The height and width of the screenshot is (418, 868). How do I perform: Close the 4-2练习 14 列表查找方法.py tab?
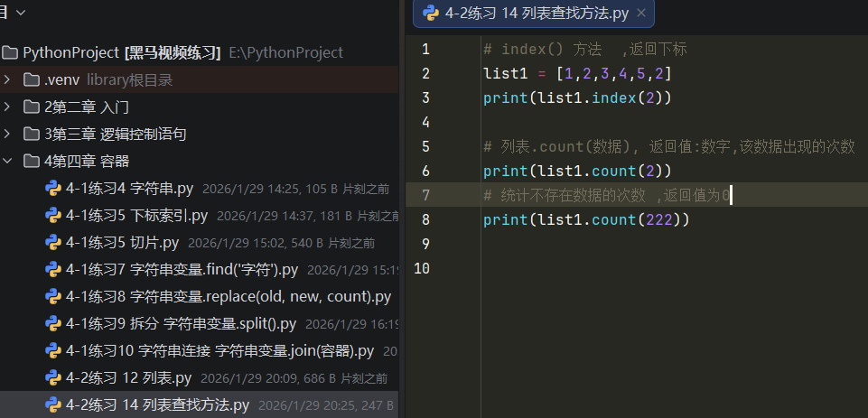[x=641, y=14]
